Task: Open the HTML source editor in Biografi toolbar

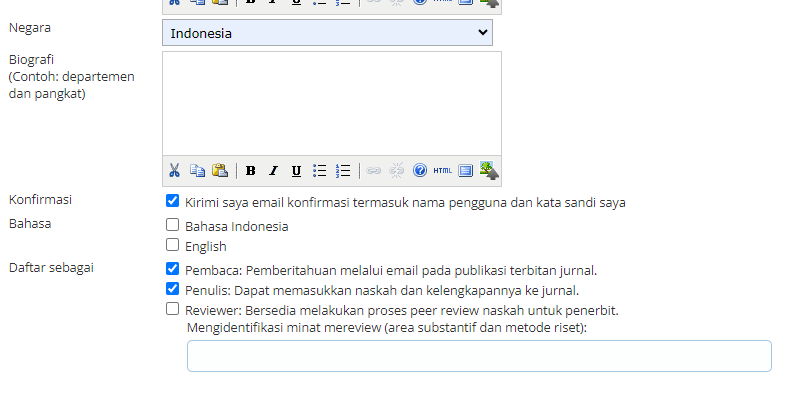Action: (x=442, y=171)
